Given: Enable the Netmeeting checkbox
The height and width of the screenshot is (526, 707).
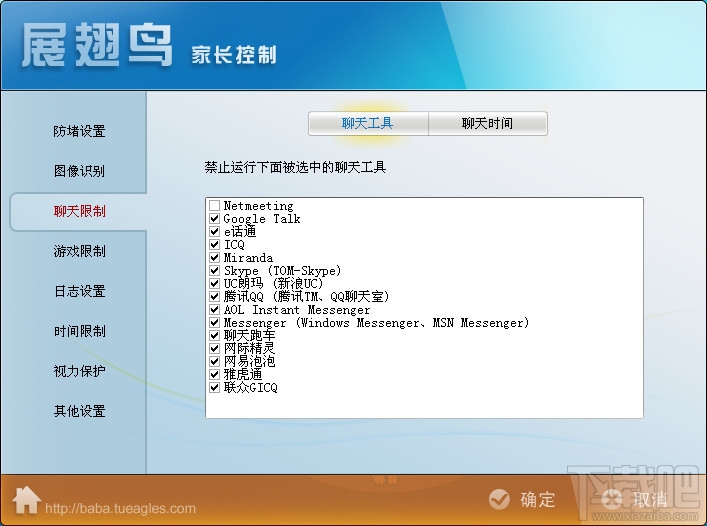Looking at the screenshot, I should (215, 206).
